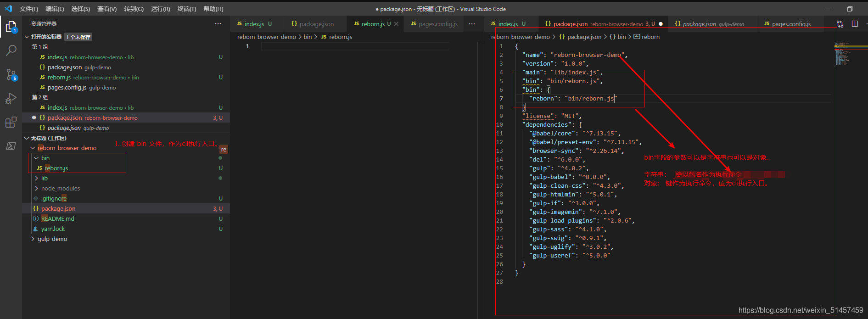Screen dimensions: 868x319
Task: Click the open changes icon in right editor
Action: click(x=840, y=24)
